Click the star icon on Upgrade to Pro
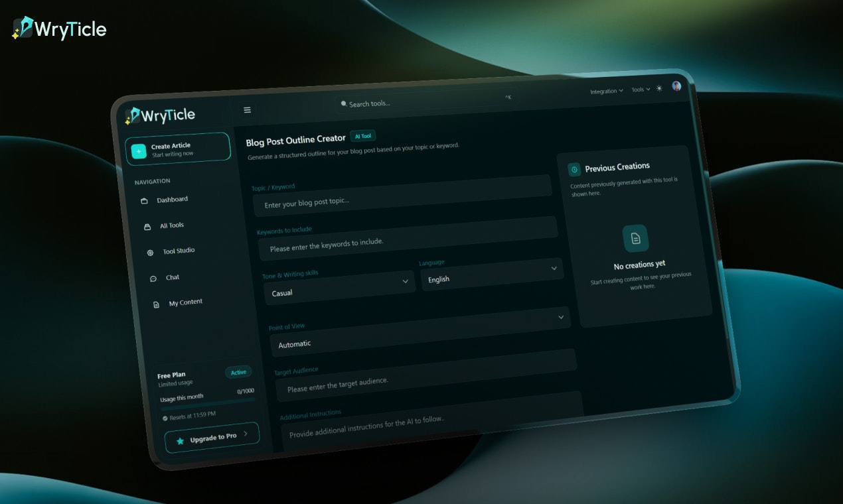 click(180, 440)
